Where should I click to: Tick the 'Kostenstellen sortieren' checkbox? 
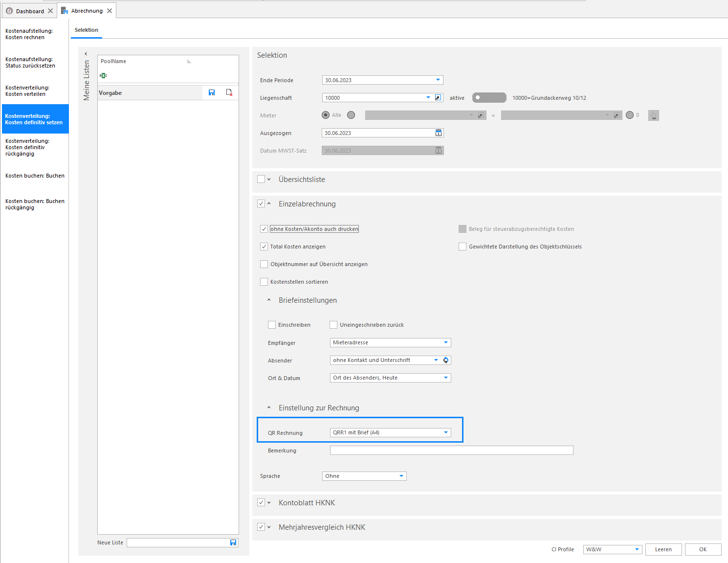[264, 282]
